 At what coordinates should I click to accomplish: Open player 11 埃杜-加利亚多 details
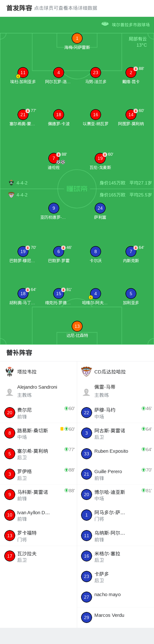tap(23, 73)
